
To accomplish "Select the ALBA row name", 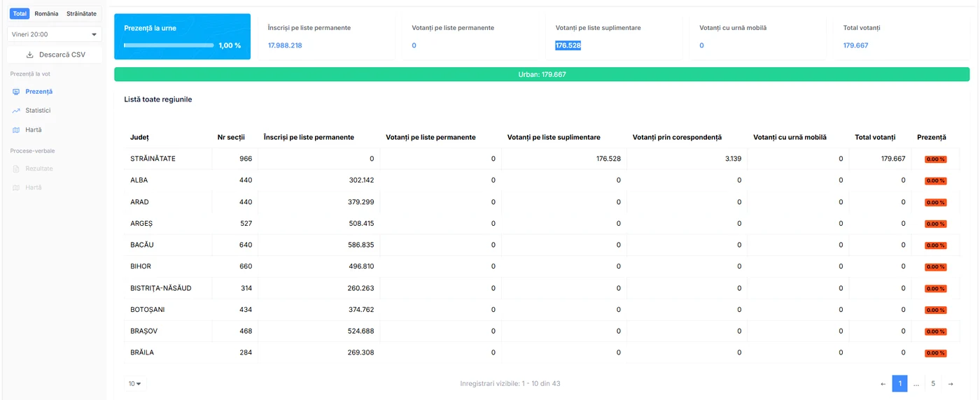I will [x=139, y=180].
